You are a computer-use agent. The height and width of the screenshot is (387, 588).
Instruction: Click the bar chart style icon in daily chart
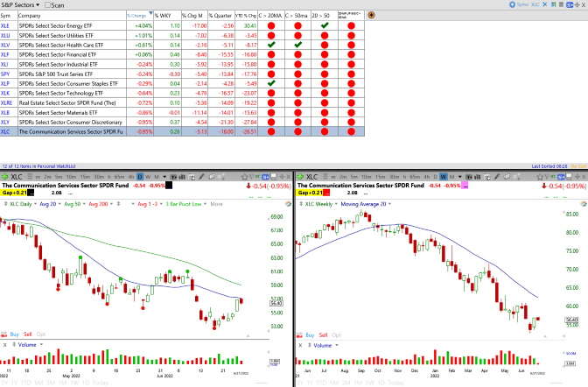(182, 177)
